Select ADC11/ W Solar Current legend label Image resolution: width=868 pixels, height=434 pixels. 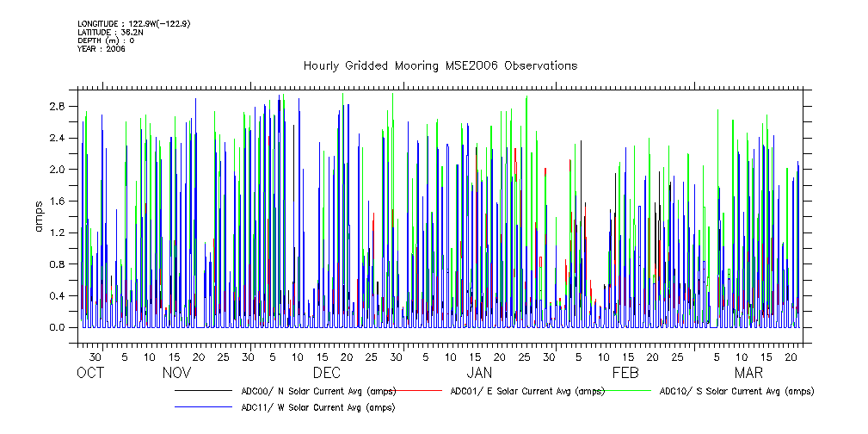[317, 407]
